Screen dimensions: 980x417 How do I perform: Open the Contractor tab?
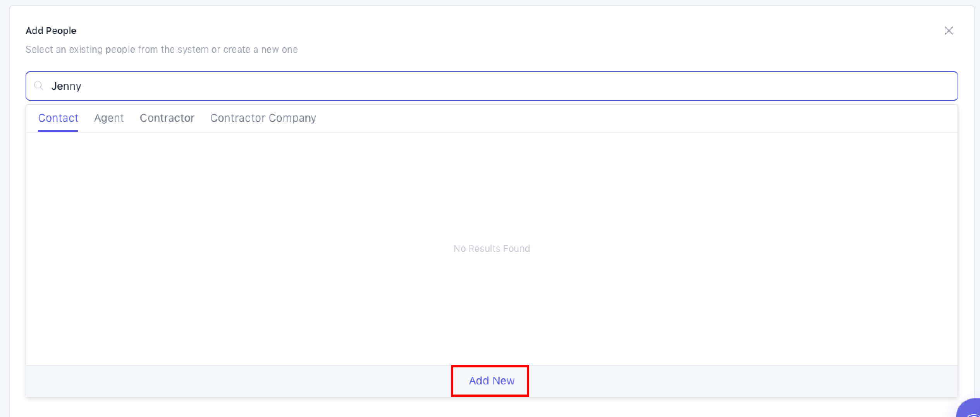pyautogui.click(x=167, y=118)
